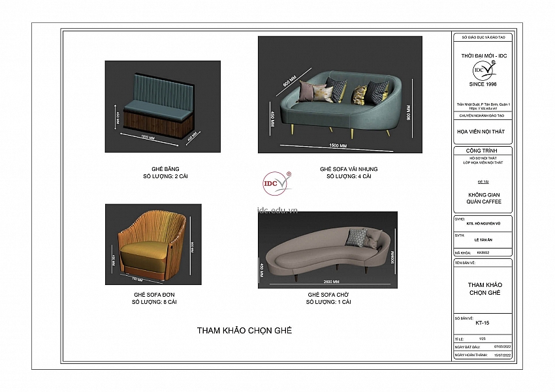Click the KHÔNG GIAN QUÁN CAFFEE topic field
This screenshot has width=555, height=392.
click(483, 198)
